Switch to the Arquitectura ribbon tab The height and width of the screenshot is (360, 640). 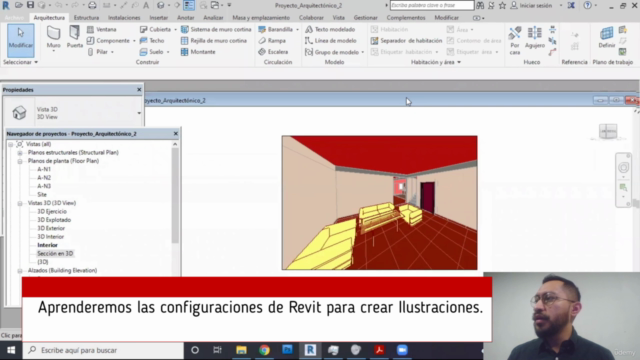pos(49,18)
